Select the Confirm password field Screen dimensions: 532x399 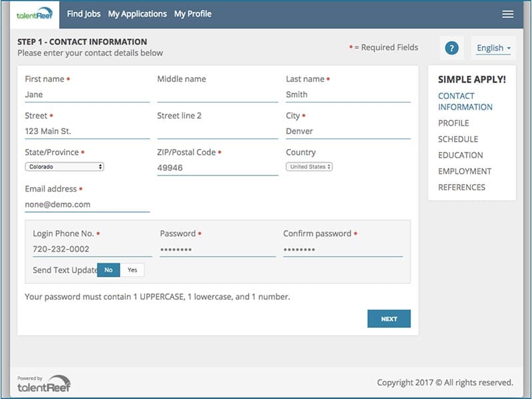(342, 249)
